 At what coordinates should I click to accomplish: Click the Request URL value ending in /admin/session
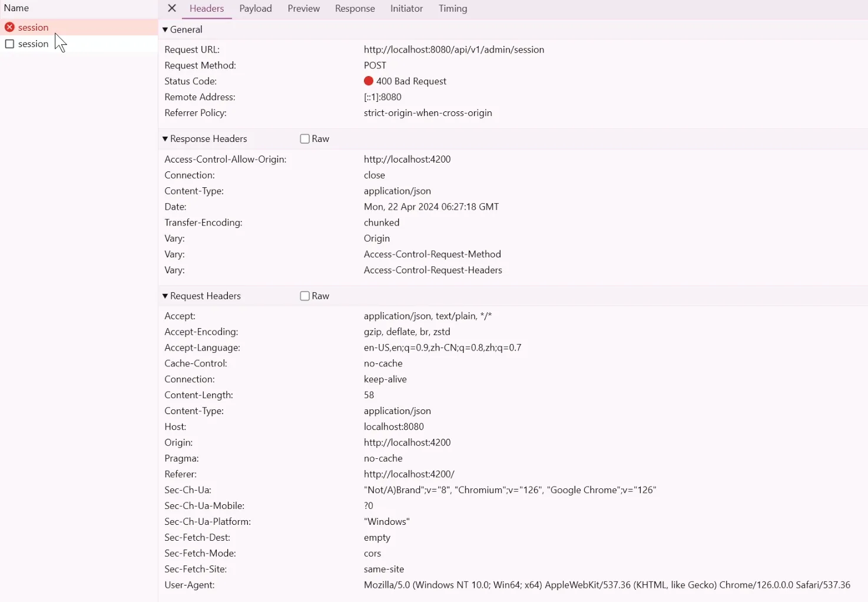[x=454, y=49]
